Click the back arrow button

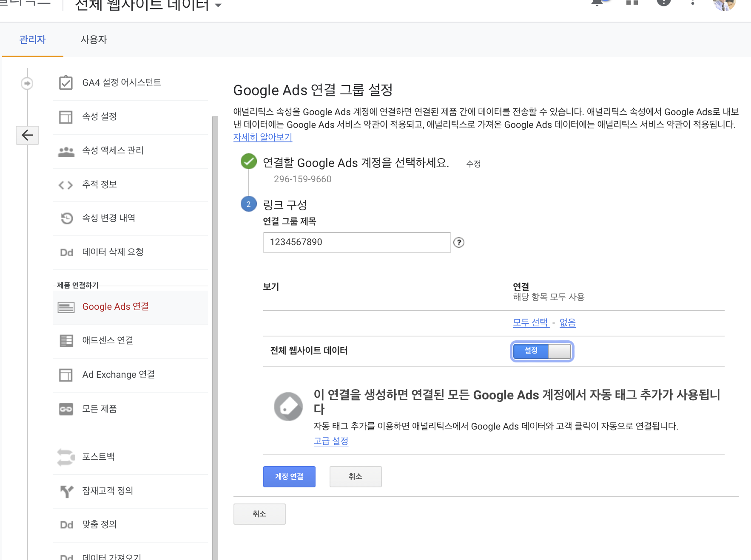pyautogui.click(x=28, y=135)
